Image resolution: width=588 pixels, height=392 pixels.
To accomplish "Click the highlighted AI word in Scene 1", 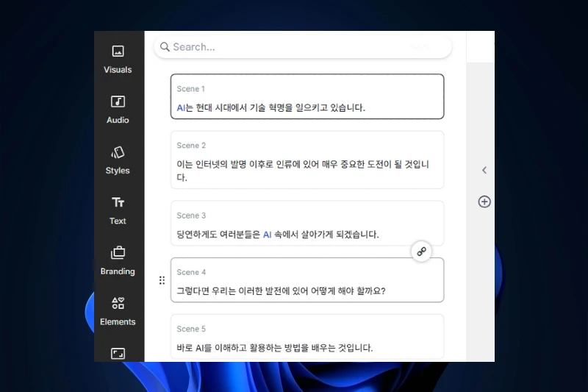I will coord(181,108).
